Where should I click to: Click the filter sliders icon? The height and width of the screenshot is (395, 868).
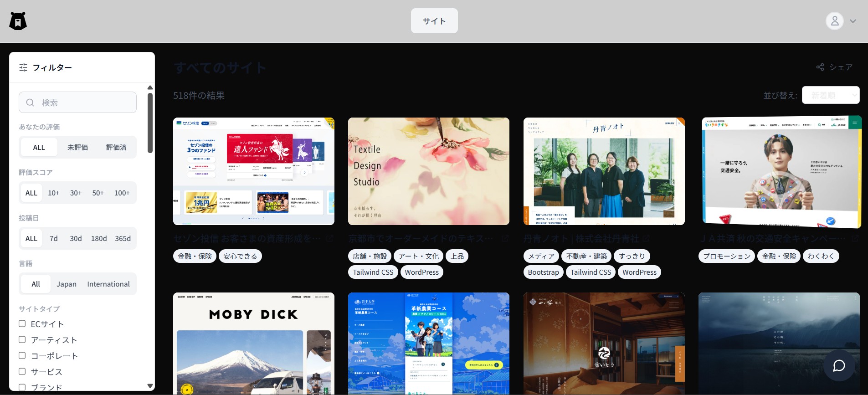pos(23,67)
